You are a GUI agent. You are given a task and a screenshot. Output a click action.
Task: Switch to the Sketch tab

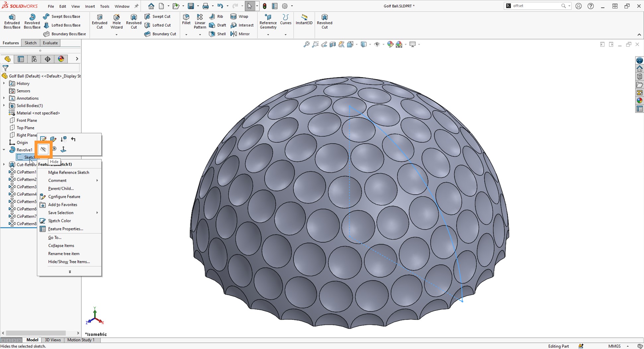click(31, 43)
